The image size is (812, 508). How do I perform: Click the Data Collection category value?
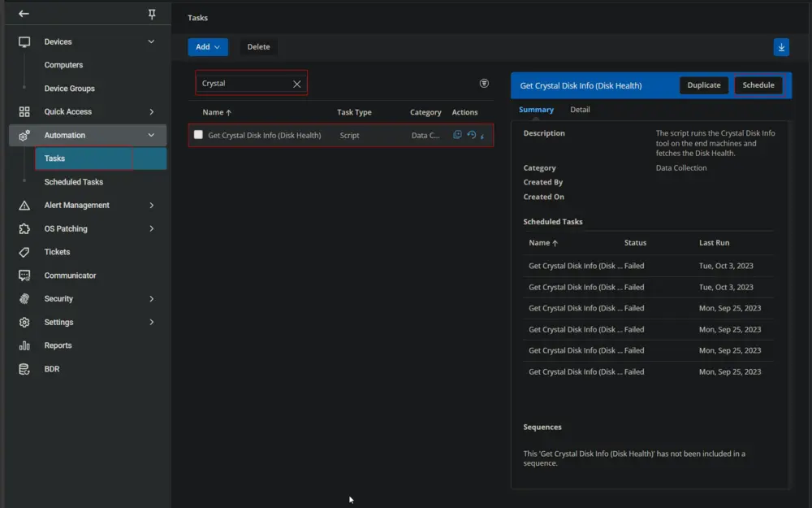coord(681,168)
